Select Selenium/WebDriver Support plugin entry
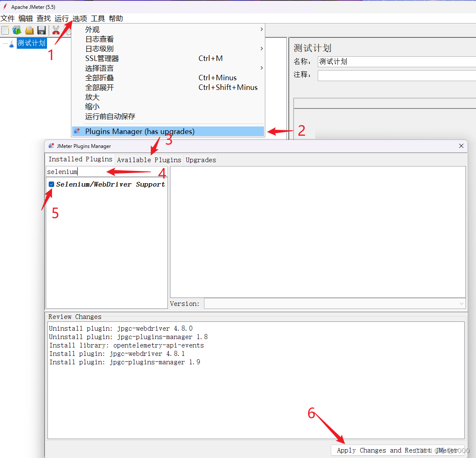The image size is (476, 458). 110,184
